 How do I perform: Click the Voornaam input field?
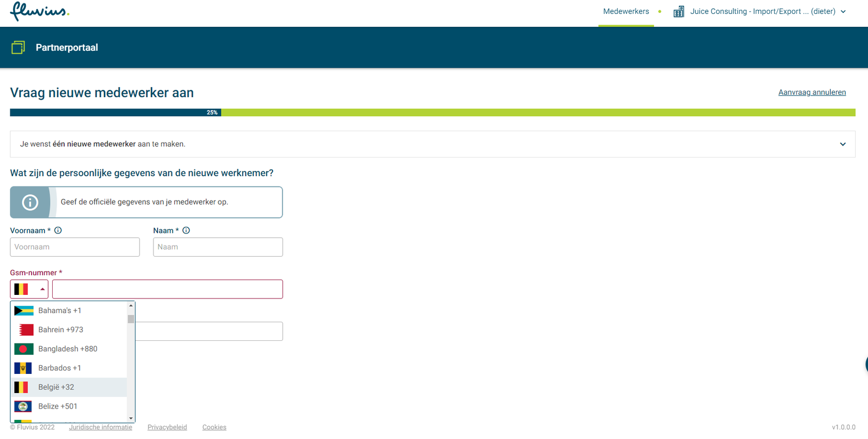[x=75, y=247]
